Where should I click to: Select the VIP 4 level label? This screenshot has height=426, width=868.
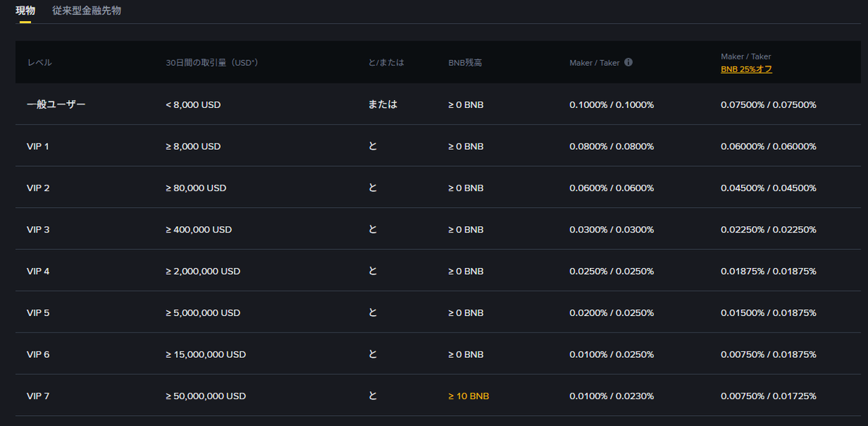point(38,271)
